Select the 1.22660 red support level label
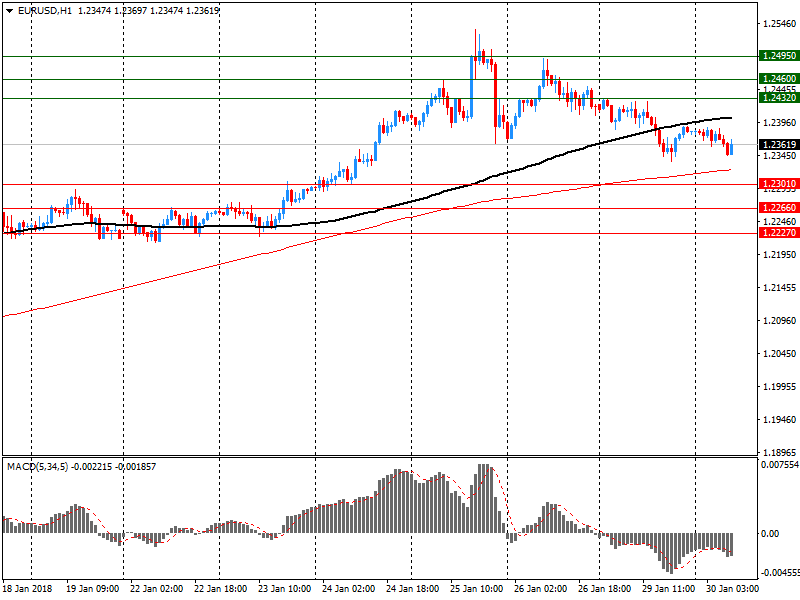 pos(779,208)
